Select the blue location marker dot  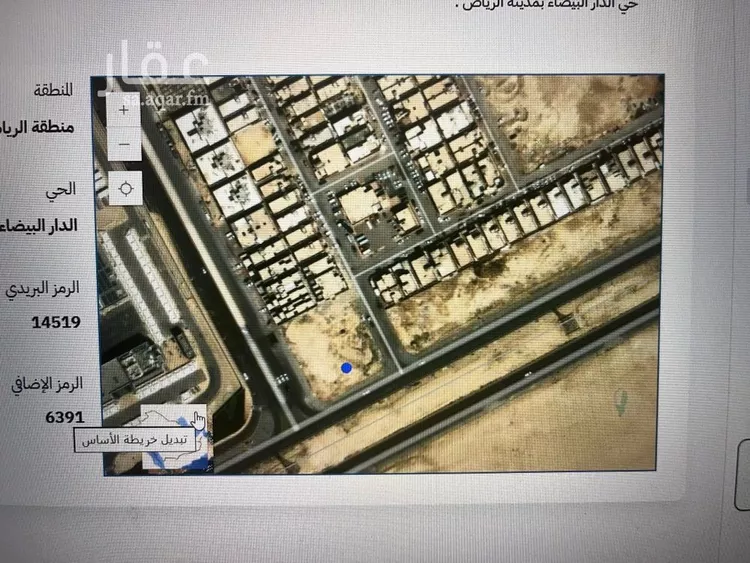(346, 368)
